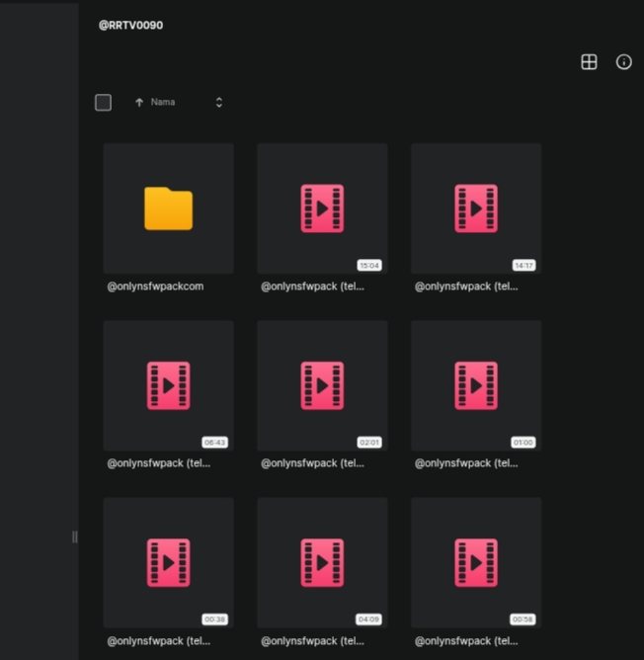
Task: Click the filename under the 01:00 video
Action: click(x=466, y=463)
